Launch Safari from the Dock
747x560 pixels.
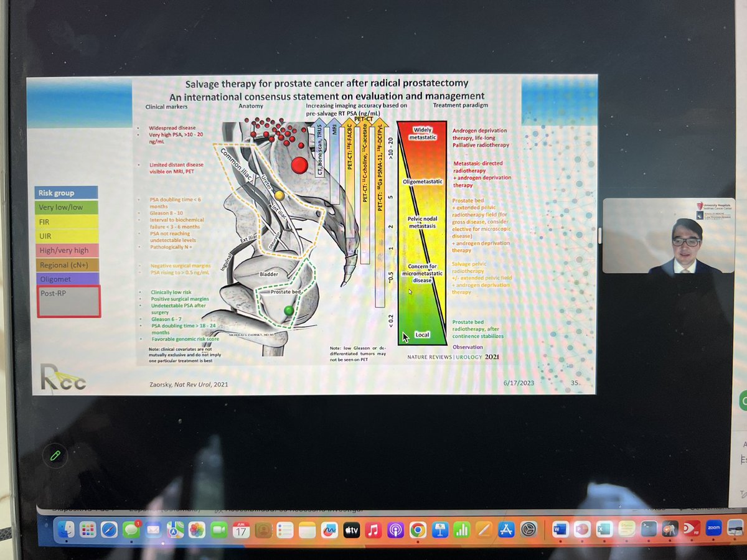[x=110, y=528]
